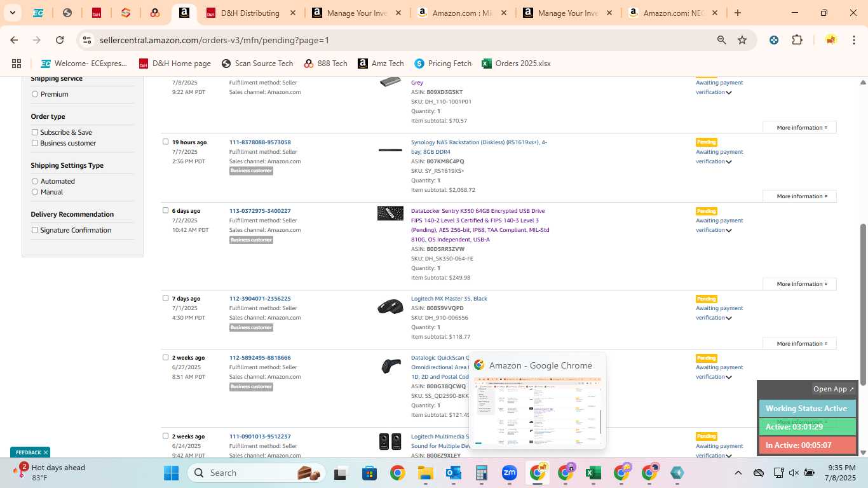This screenshot has width=868, height=488.
Task: Select the Premium shipping service radio
Action: click(35, 94)
